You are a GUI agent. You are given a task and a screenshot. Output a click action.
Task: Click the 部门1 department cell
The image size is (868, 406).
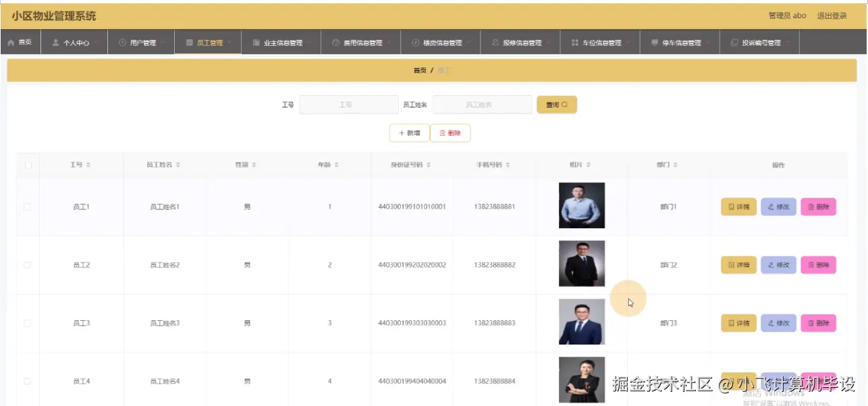(668, 207)
